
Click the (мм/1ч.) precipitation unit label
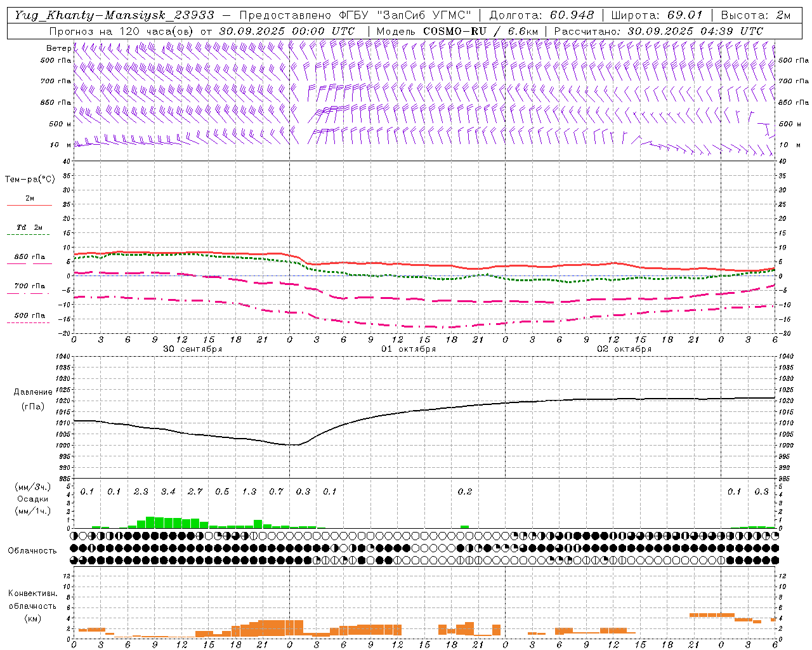point(33,511)
